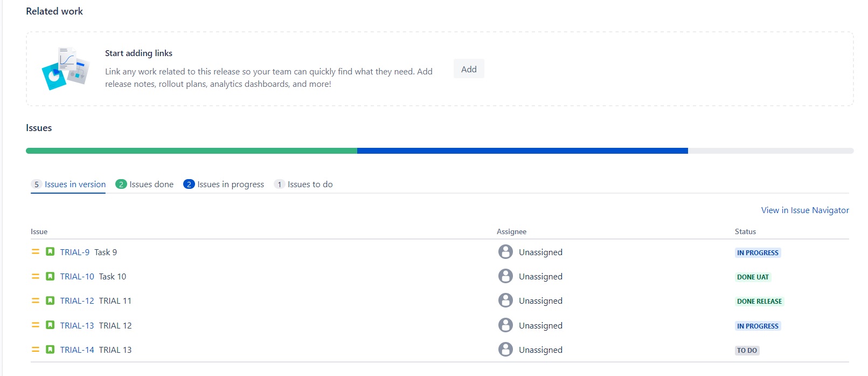Image resolution: width=868 pixels, height=376 pixels.
Task: Click the medium priority icon for TRIAL-13
Action: click(36, 325)
